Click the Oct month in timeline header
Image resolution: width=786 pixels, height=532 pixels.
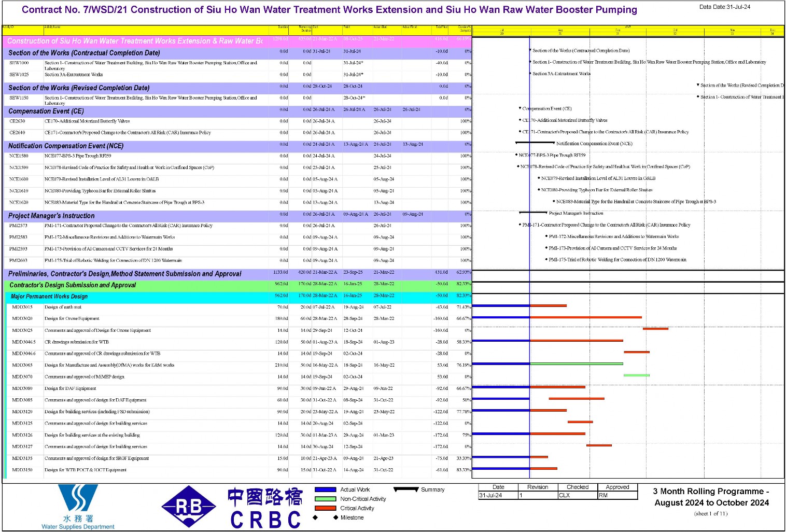pyautogui.click(x=675, y=31)
